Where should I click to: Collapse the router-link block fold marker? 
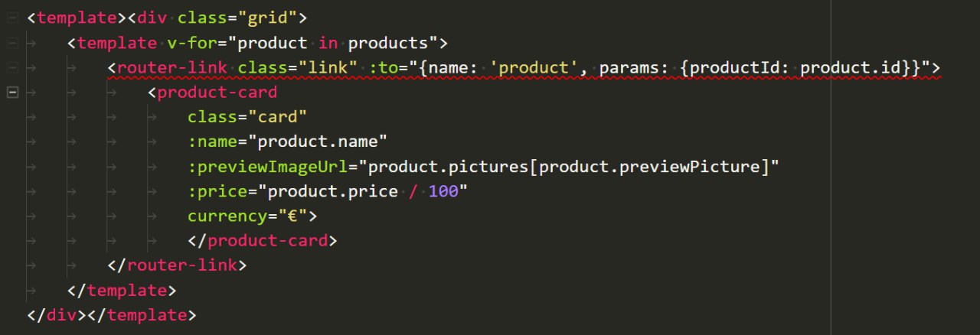(x=12, y=67)
